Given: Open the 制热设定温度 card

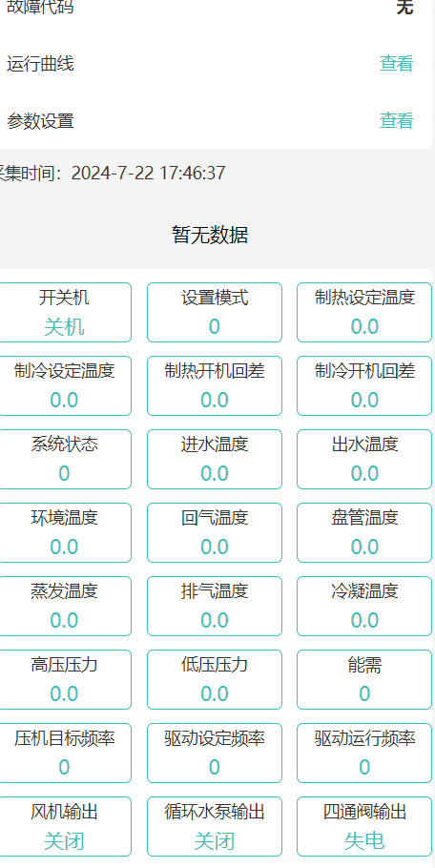Looking at the screenshot, I should [x=364, y=312].
